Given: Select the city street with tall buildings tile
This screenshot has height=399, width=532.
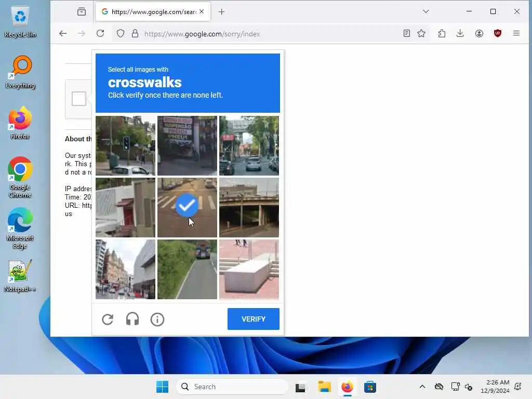Looking at the screenshot, I should 125,270.
